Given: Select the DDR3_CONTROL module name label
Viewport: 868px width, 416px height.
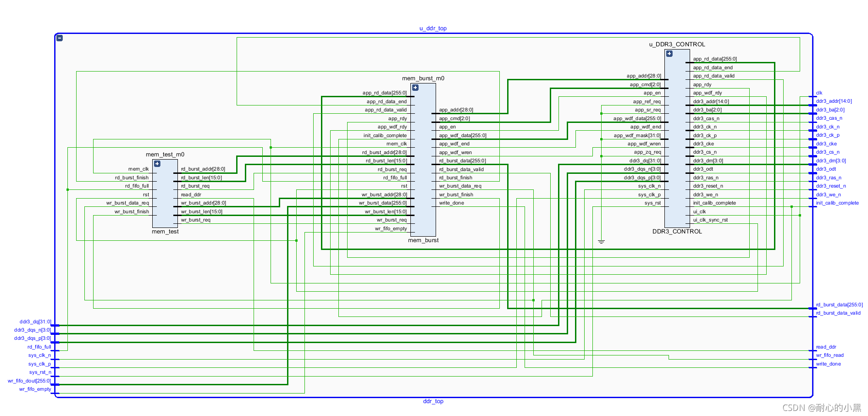Looking at the screenshot, I should click(x=677, y=232).
